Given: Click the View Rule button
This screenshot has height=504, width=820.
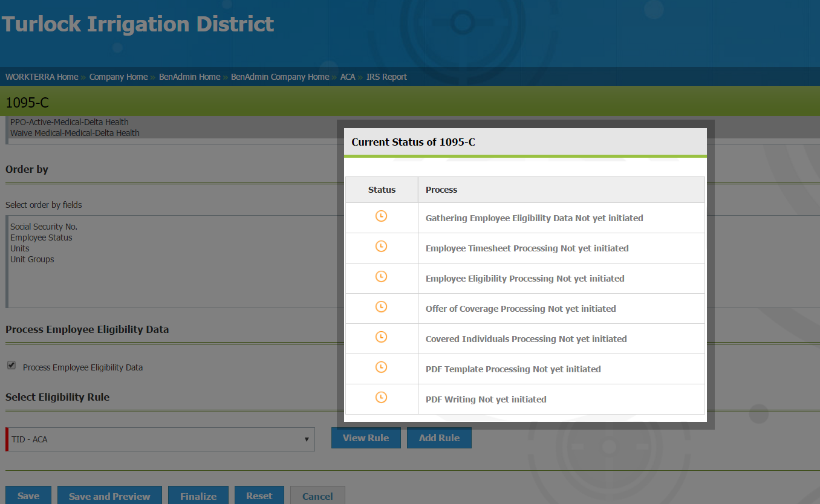Looking at the screenshot, I should pyautogui.click(x=366, y=438).
